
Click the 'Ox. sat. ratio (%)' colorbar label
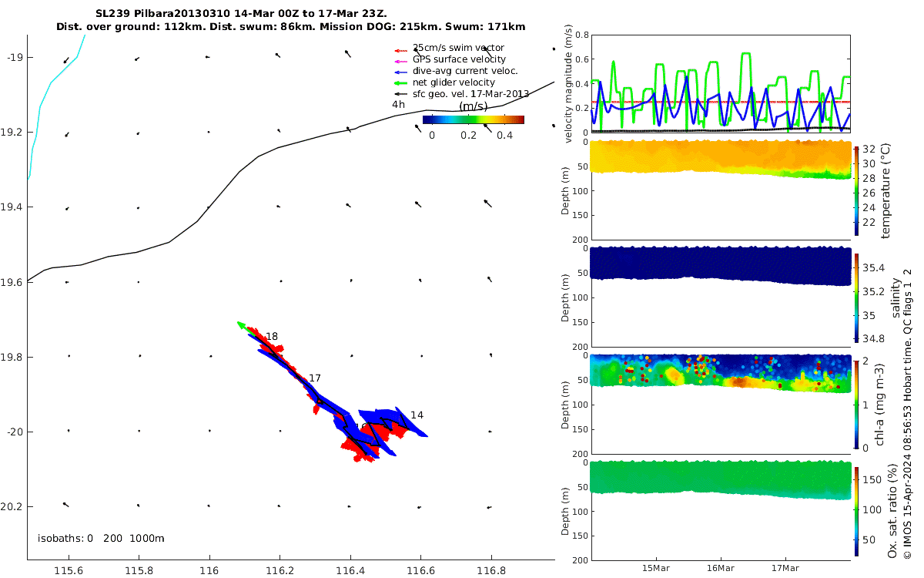click(x=893, y=511)
